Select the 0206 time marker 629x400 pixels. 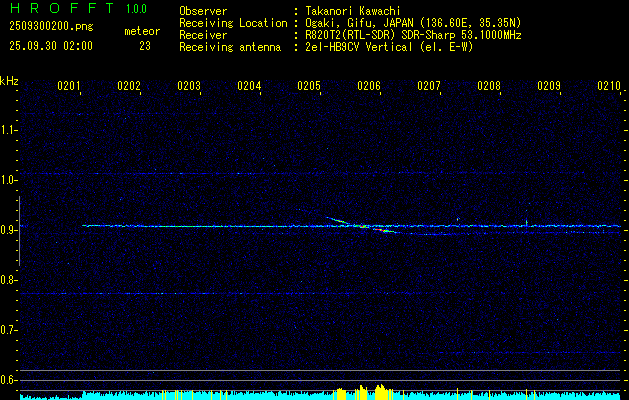tap(369, 87)
